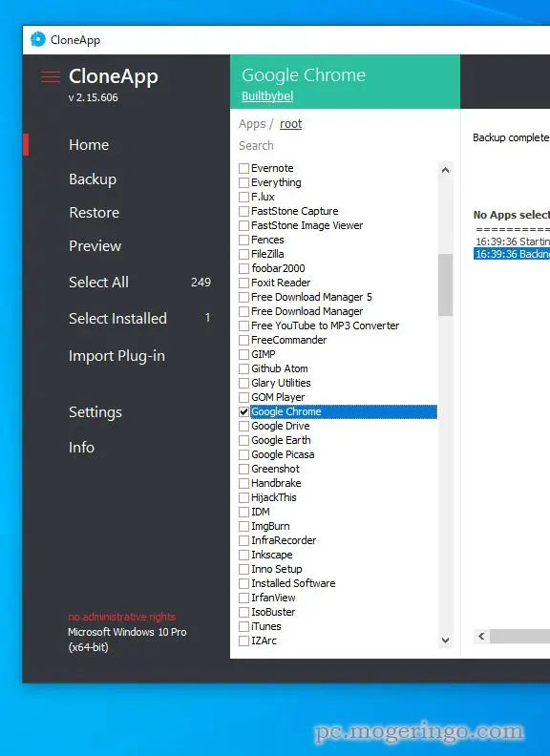Check the IrfanView checkbox
Viewport: 550px width, 756px height.
[244, 598]
